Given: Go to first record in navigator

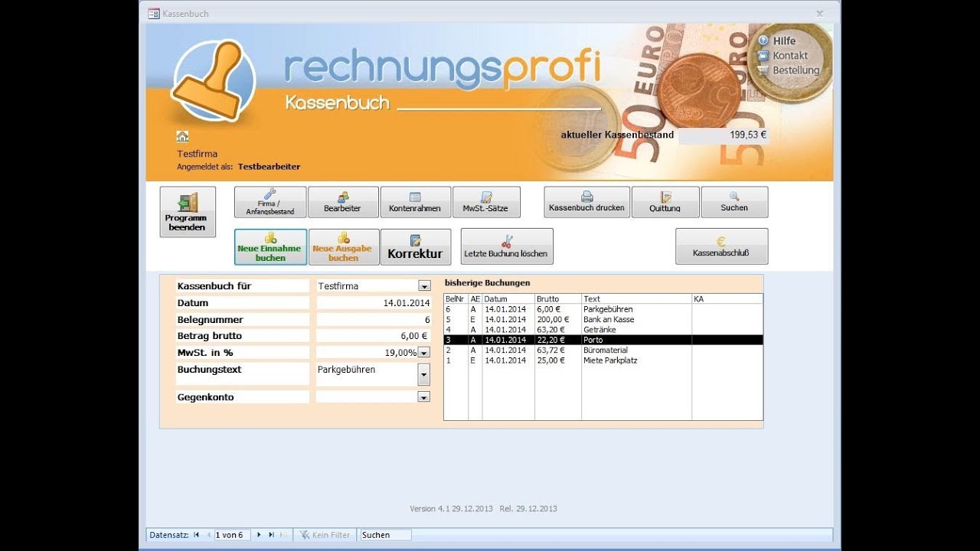Looking at the screenshot, I should point(197,535).
